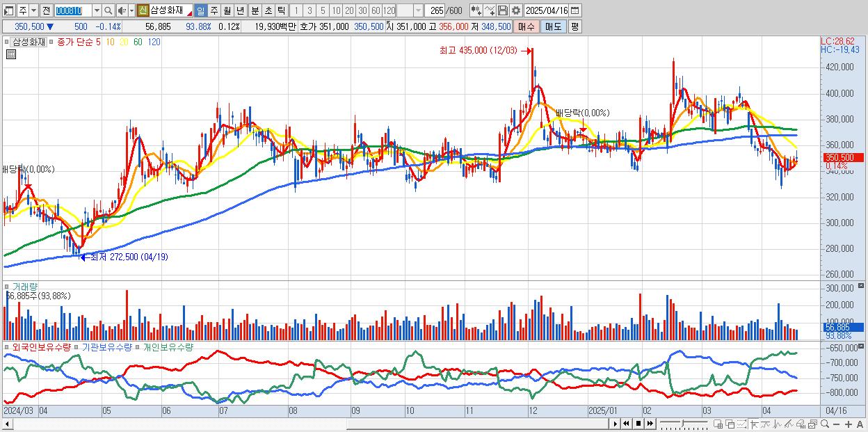Click the speaker sound icon in toolbar
Screen dimensions: 868x432
(x=121, y=10)
